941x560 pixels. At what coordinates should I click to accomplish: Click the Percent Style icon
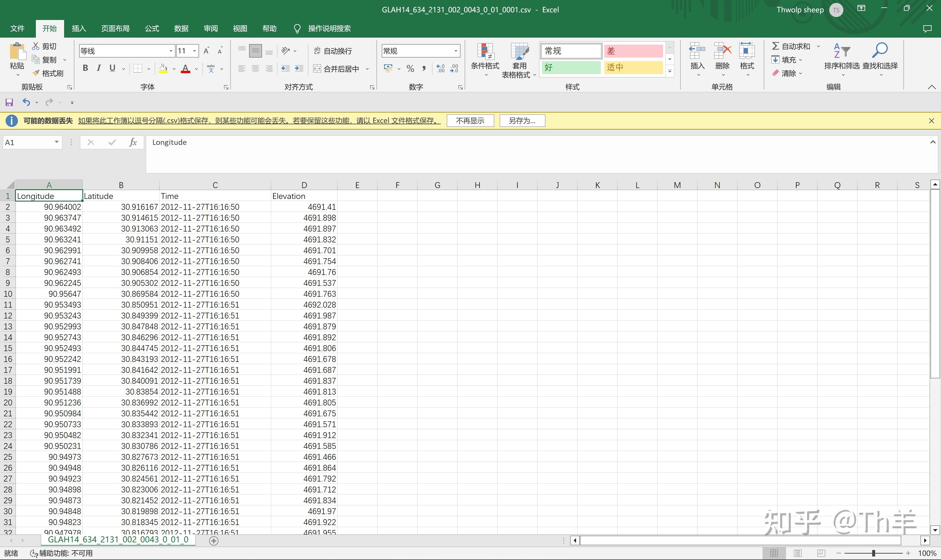point(410,69)
